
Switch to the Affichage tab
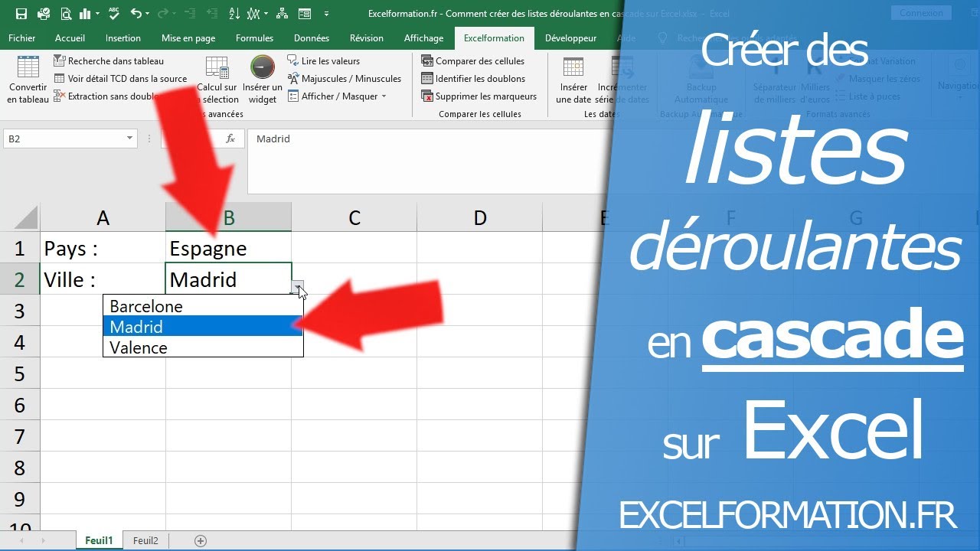click(423, 38)
